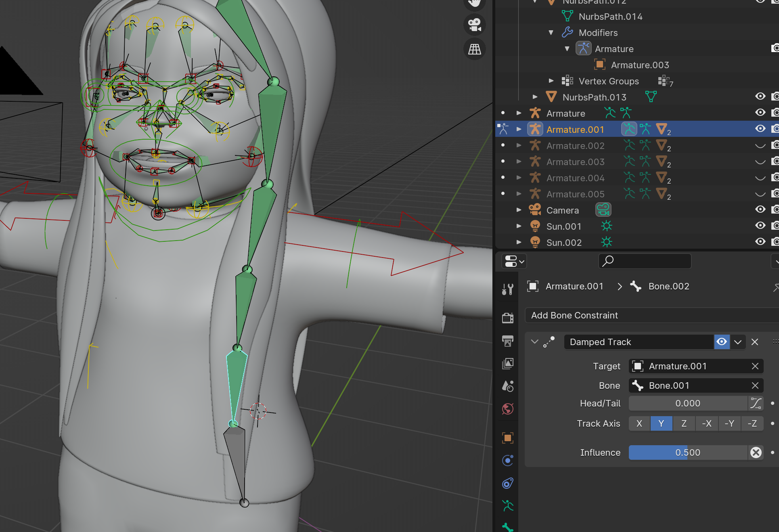Unhide Armature.002 in viewport
Screen dimensions: 779x532
(x=760, y=145)
